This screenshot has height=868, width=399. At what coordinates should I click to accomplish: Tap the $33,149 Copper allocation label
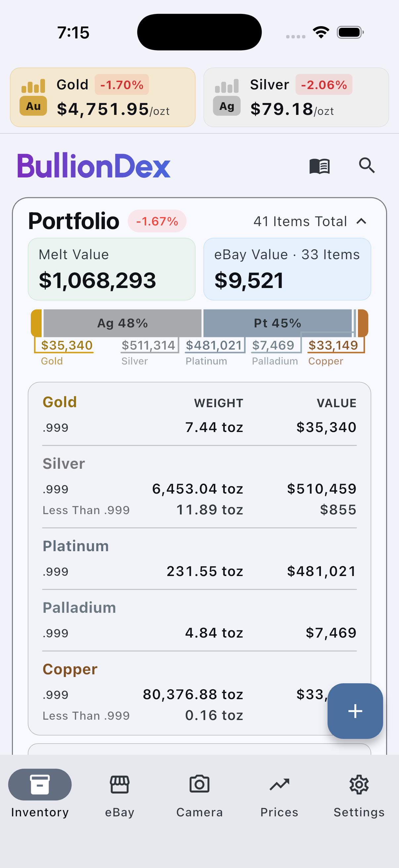tap(333, 345)
